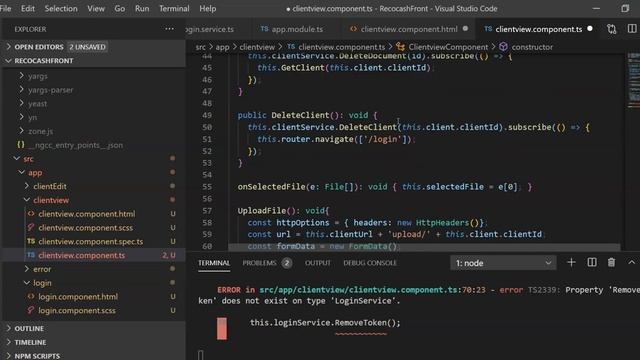Open the Go menu

pyautogui.click(x=120, y=9)
